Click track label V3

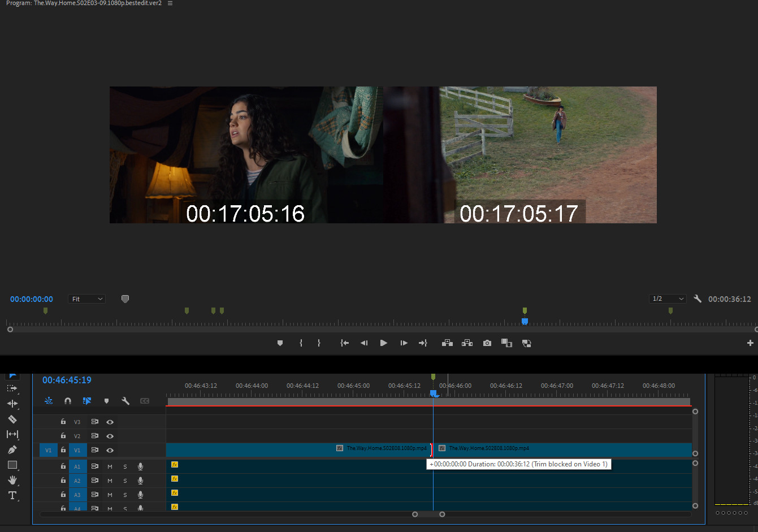pyautogui.click(x=77, y=422)
